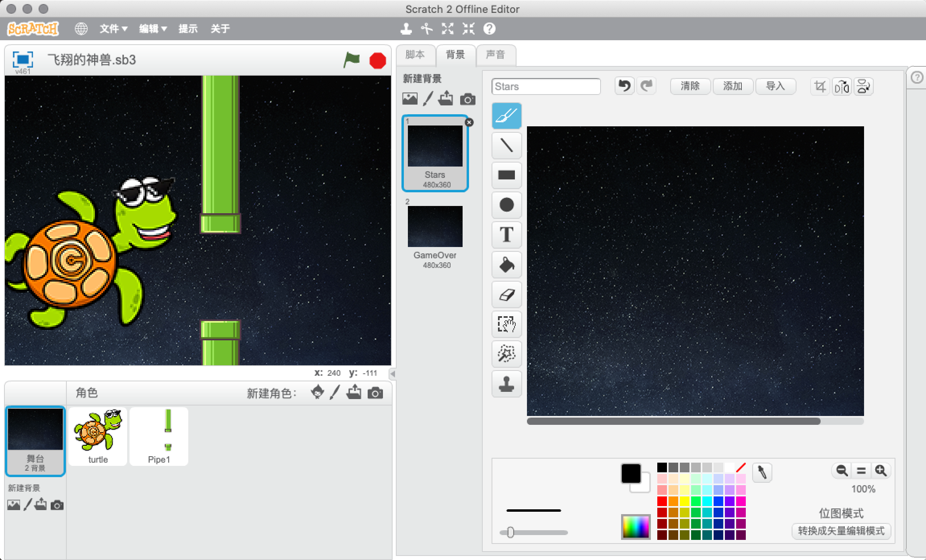Viewport: 926px width, 560px height.
Task: Open the 文件 menu
Action: pos(113,29)
